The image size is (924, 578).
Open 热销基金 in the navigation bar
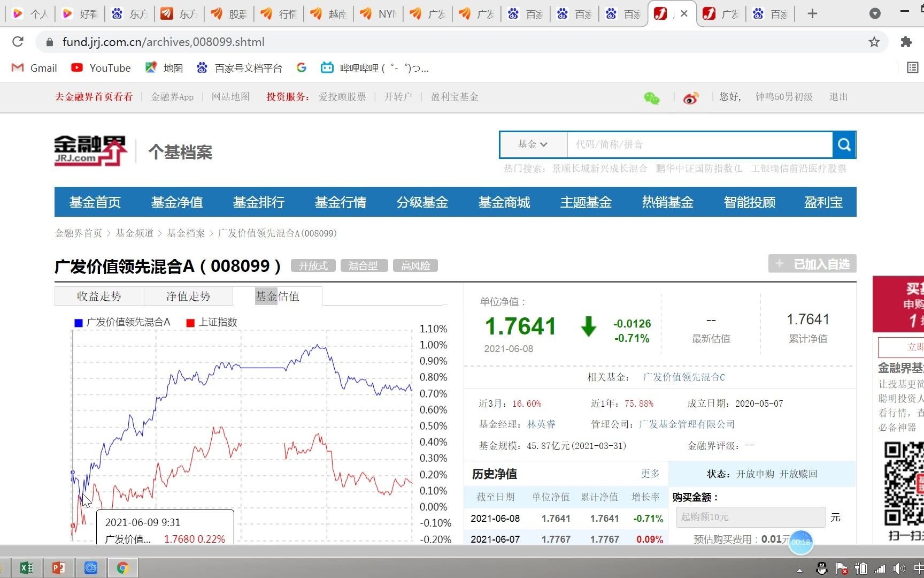pos(668,202)
